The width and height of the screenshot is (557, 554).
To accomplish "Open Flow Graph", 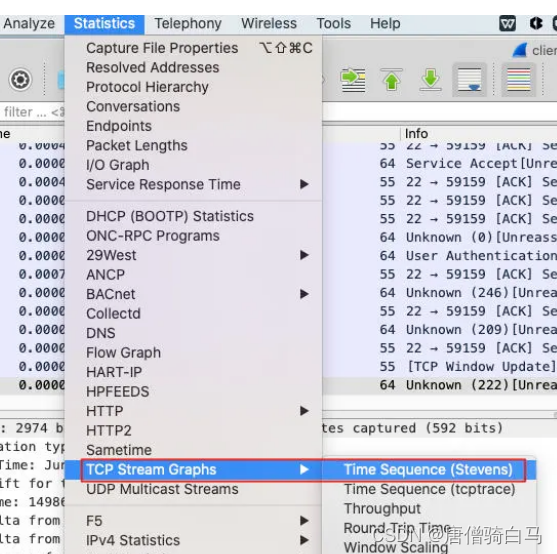I will point(193,353).
